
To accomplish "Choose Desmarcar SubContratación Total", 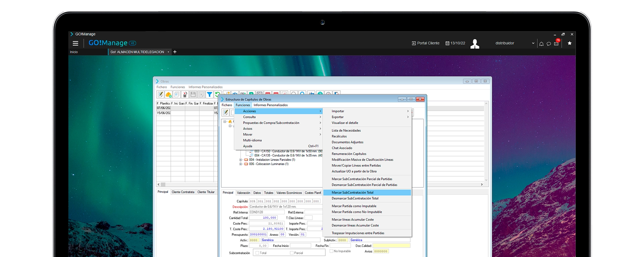I will tap(367, 199).
